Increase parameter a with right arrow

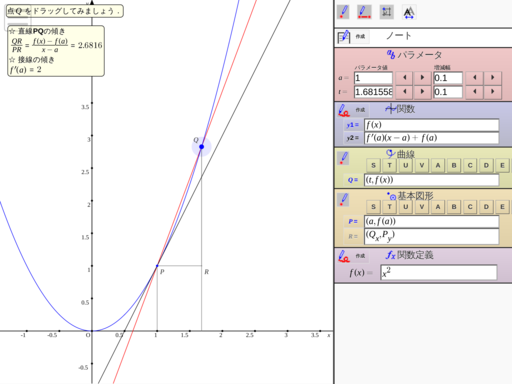pos(422,78)
